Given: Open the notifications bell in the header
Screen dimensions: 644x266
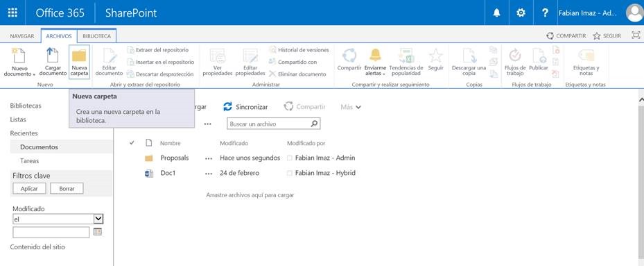Looking at the screenshot, I should (496, 13).
